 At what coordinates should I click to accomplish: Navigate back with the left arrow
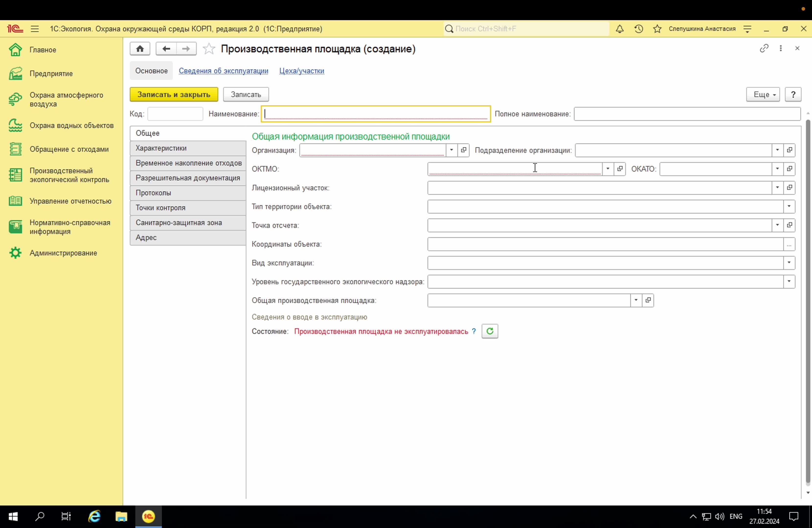click(x=166, y=49)
